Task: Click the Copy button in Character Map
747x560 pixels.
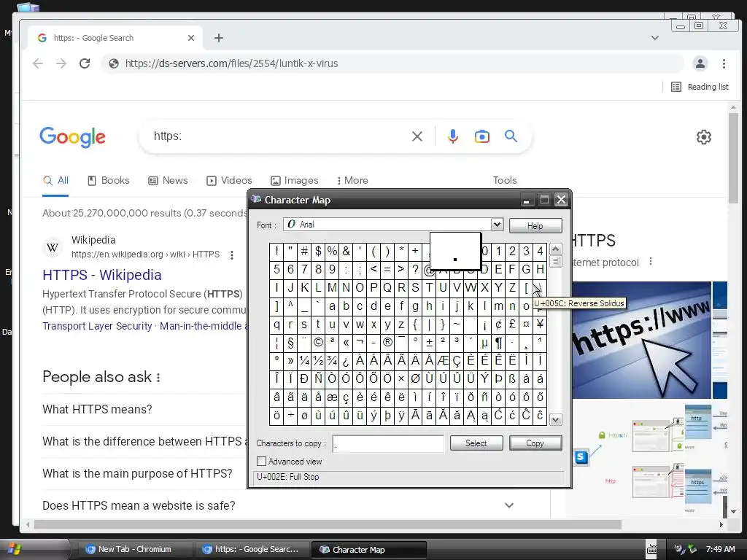Action: point(535,443)
